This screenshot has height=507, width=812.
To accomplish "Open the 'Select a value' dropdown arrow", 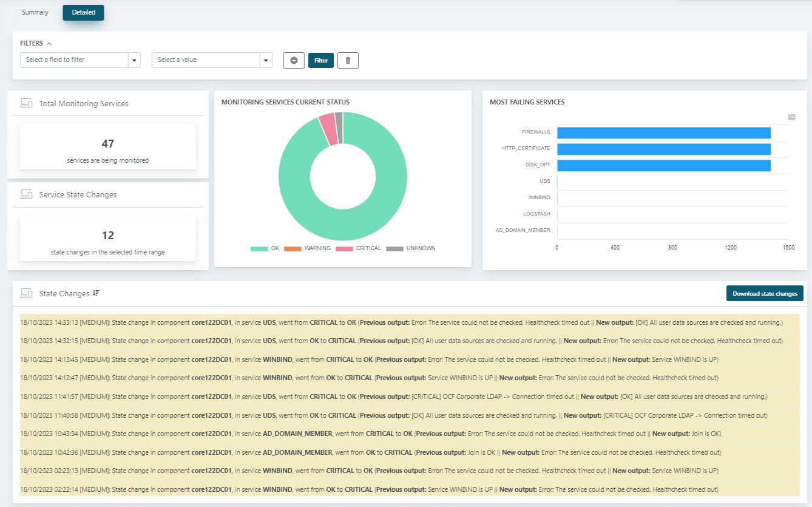I will 266,60.
